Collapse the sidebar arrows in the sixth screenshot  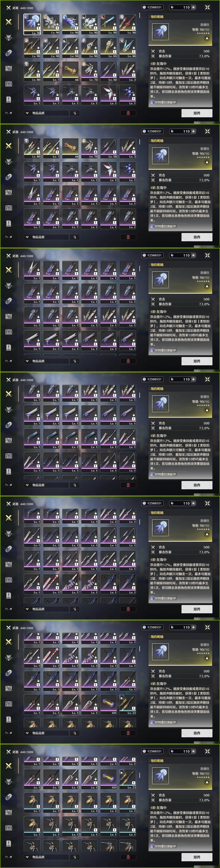[9, 733]
